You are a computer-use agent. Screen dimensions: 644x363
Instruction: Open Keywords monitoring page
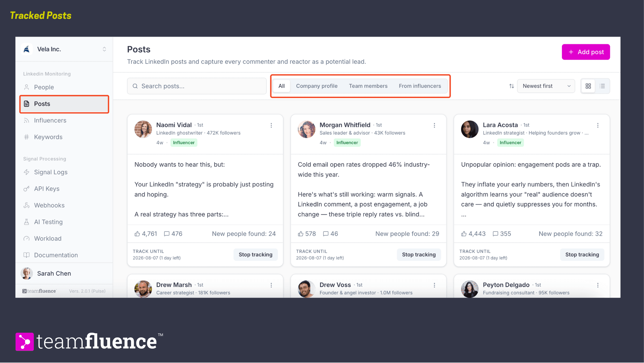[64, 137]
